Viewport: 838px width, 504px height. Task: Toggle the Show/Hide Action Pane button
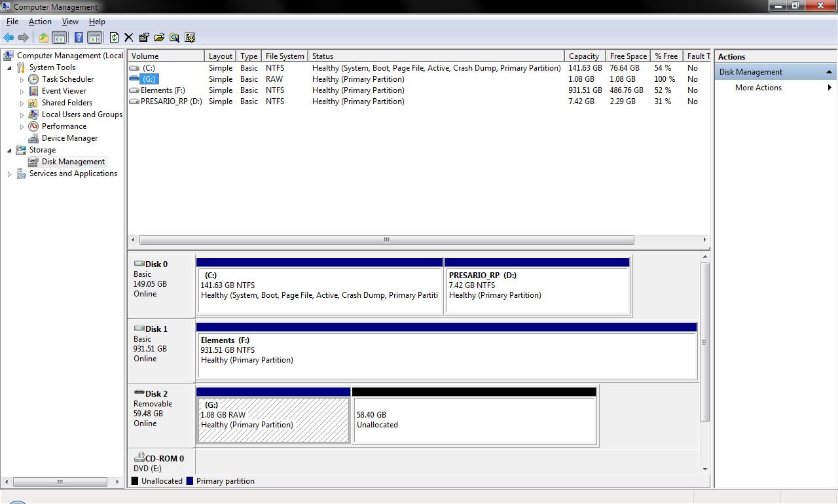click(x=94, y=37)
